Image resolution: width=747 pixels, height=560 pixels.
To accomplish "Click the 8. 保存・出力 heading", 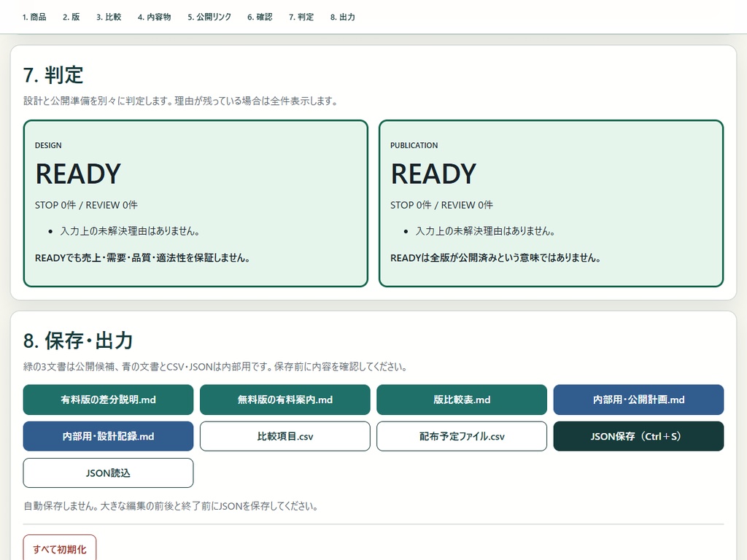I will point(78,341).
